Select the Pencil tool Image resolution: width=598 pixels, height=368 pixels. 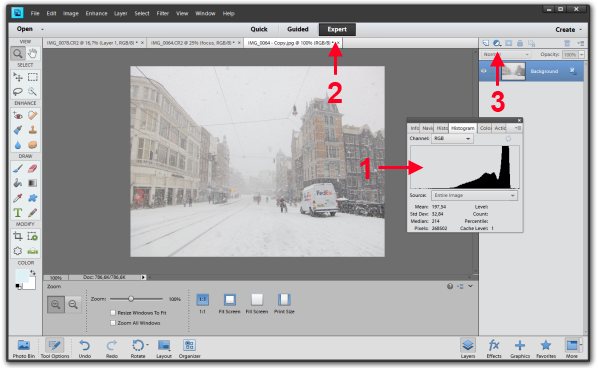click(x=33, y=213)
